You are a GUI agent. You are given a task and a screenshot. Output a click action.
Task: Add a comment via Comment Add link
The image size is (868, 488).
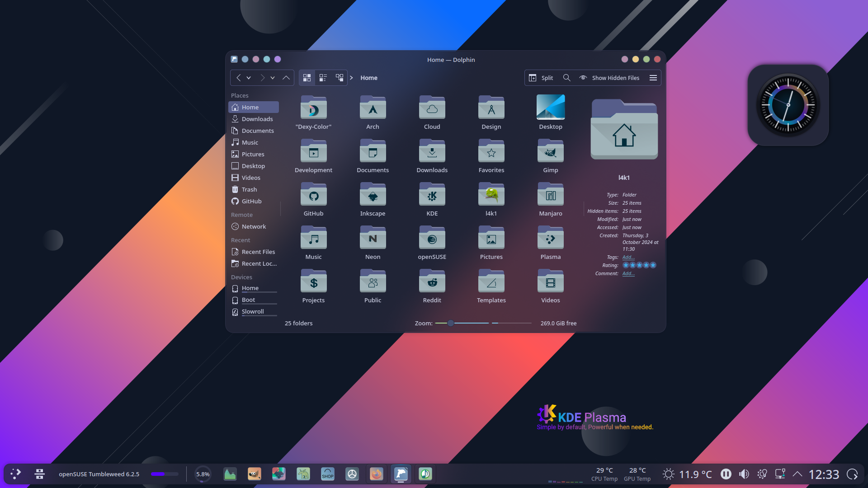(628, 273)
